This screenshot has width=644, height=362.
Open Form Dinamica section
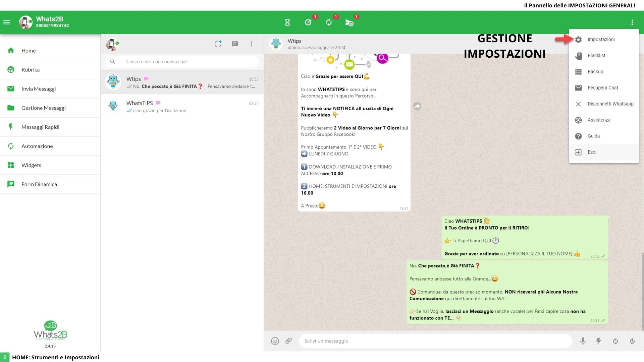click(50, 184)
